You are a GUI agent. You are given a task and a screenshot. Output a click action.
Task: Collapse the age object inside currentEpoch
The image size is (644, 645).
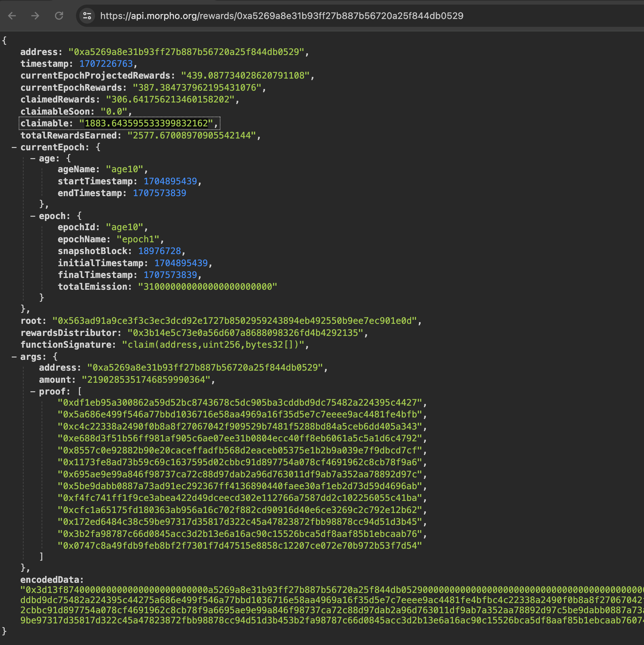coord(33,158)
